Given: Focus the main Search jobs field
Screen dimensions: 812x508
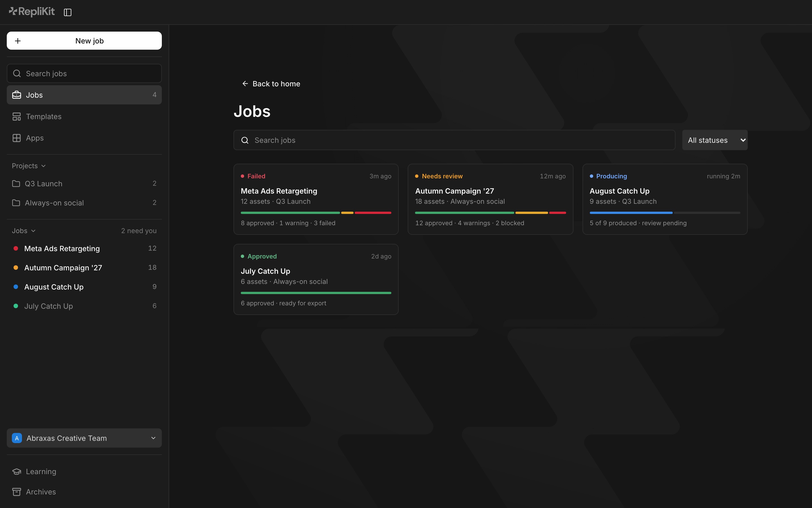Looking at the screenshot, I should pyautogui.click(x=454, y=140).
